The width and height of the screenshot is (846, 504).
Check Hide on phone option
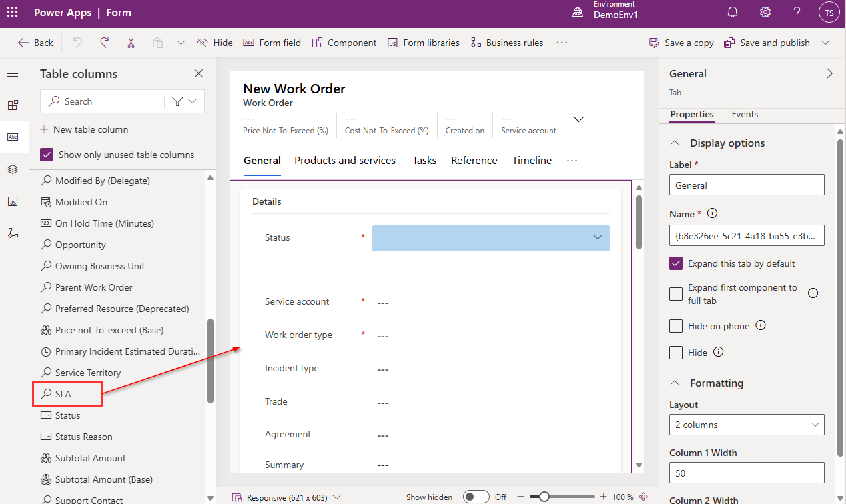pos(676,326)
